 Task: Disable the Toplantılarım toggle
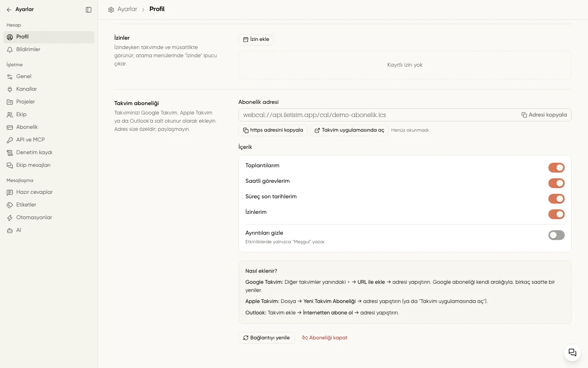click(556, 168)
